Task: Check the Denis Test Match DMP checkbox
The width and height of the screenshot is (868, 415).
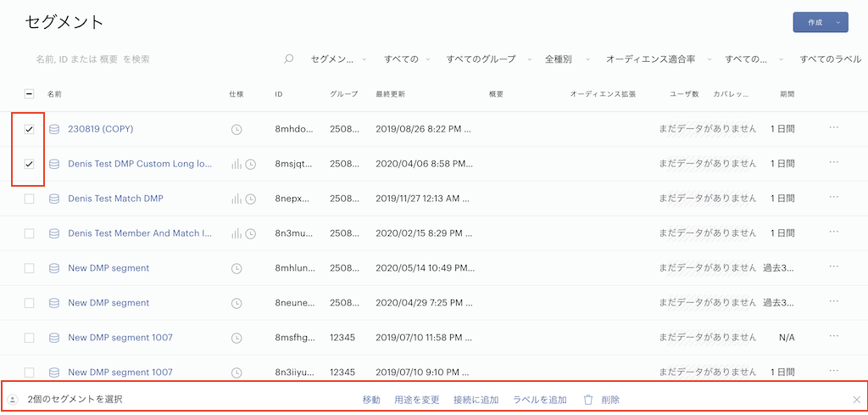Action: 30,199
